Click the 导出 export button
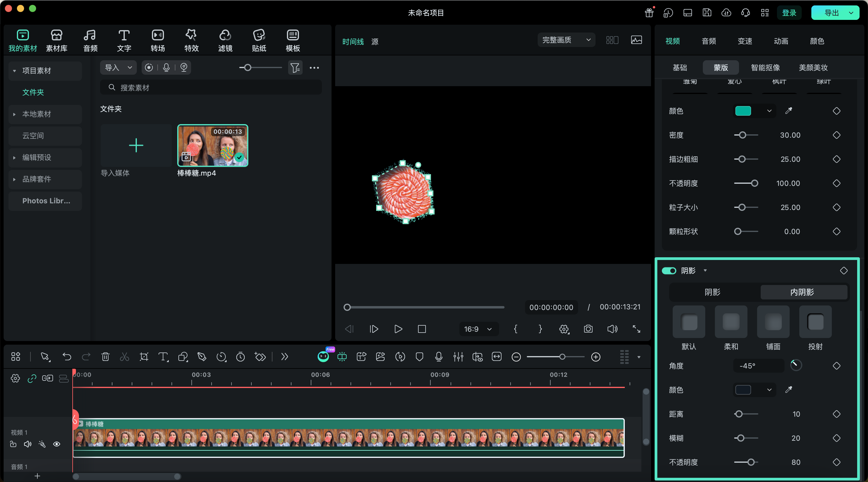Image resolution: width=868 pixels, height=482 pixels. point(831,13)
